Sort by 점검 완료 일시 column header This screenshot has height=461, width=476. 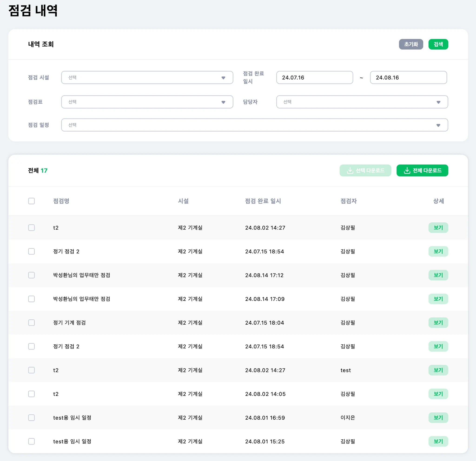(x=263, y=201)
